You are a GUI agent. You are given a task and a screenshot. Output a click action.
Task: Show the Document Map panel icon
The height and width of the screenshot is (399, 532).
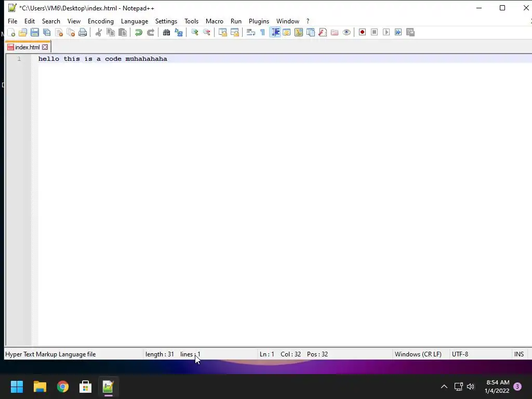299,32
